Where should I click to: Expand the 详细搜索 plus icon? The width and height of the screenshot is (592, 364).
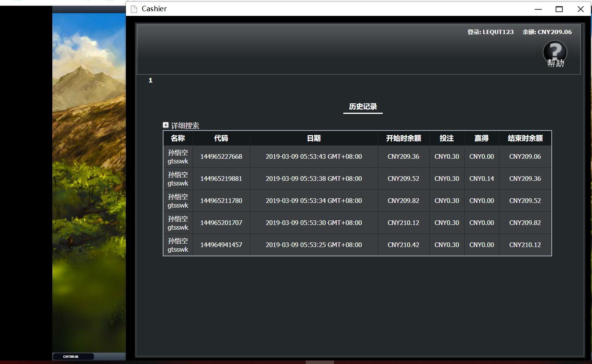(165, 125)
